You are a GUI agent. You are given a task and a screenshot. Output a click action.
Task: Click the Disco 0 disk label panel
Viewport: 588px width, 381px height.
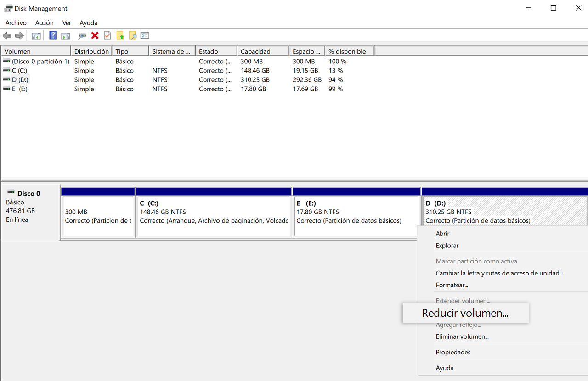[31, 212]
